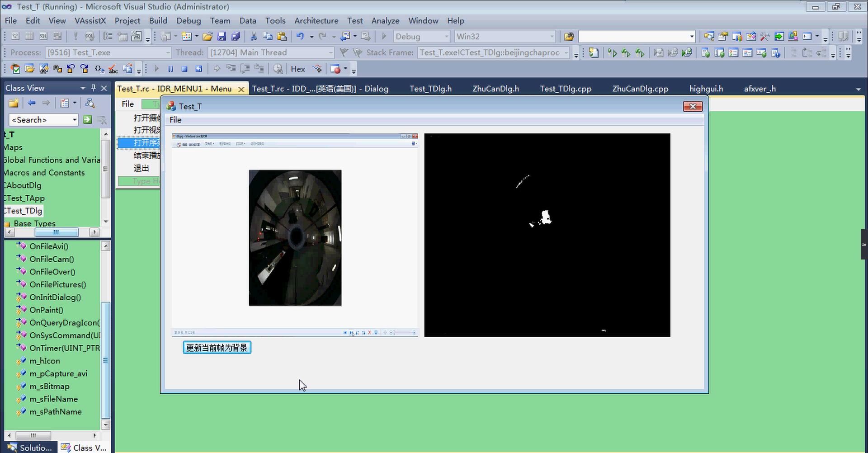Click the Class View back arrow
This screenshot has height=453, width=868.
point(32,104)
